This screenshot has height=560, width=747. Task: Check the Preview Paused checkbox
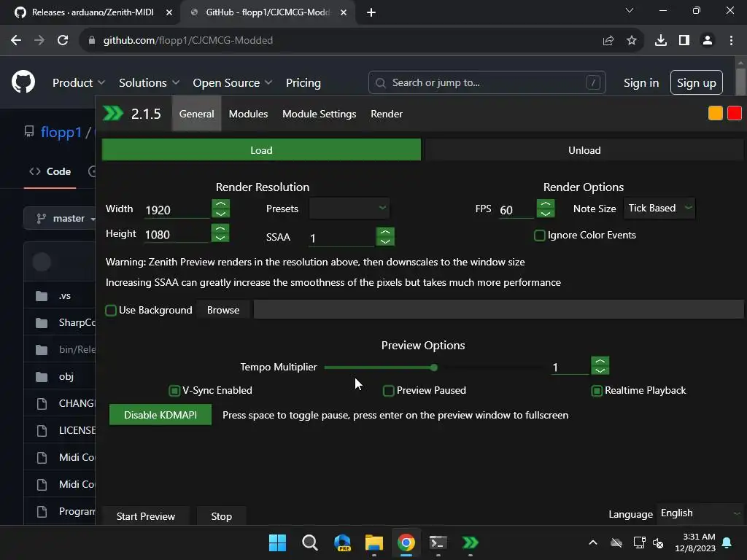pyautogui.click(x=388, y=391)
